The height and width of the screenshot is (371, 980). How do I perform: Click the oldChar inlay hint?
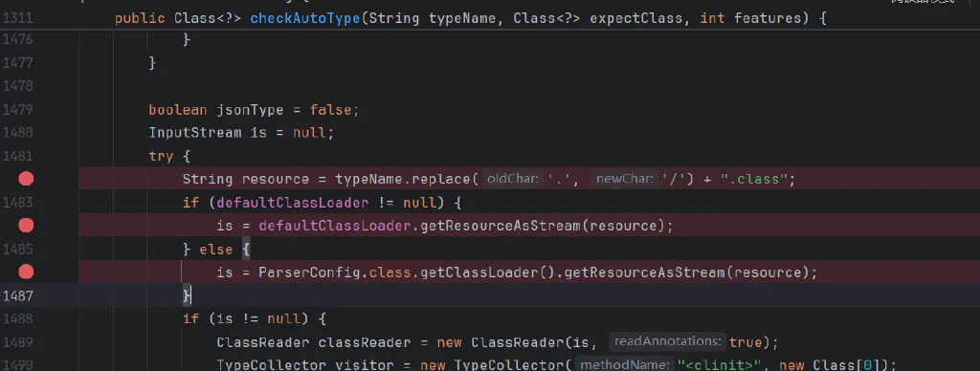coord(513,179)
